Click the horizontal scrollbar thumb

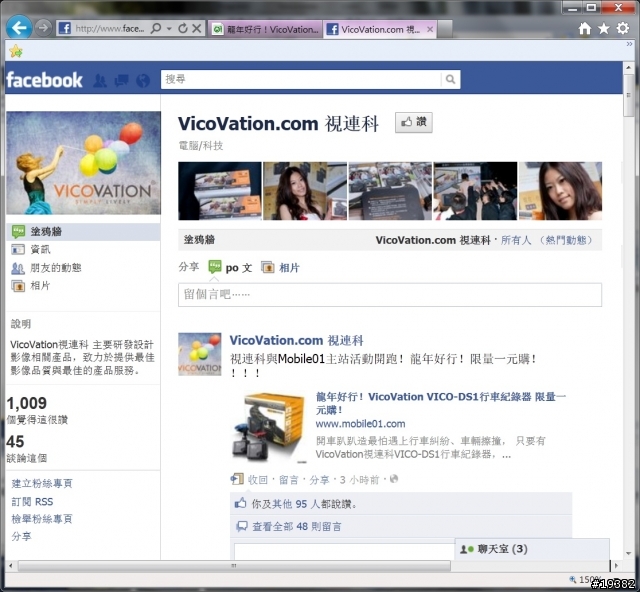point(234,566)
